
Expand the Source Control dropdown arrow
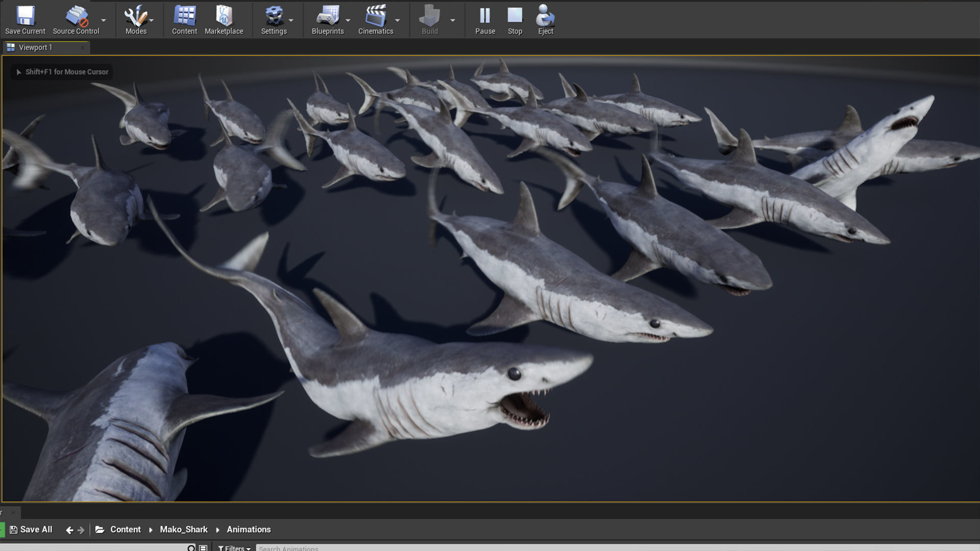pos(104,20)
